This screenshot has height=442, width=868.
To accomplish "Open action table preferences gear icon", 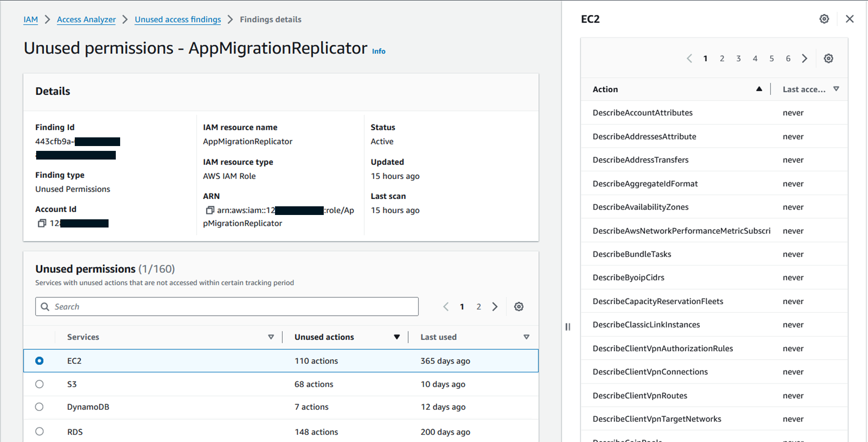I will pyautogui.click(x=828, y=58).
